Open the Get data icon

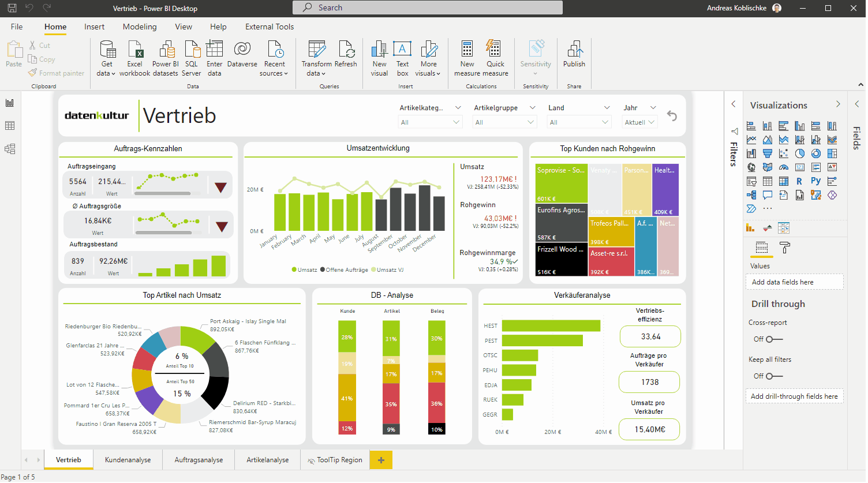tap(107, 50)
